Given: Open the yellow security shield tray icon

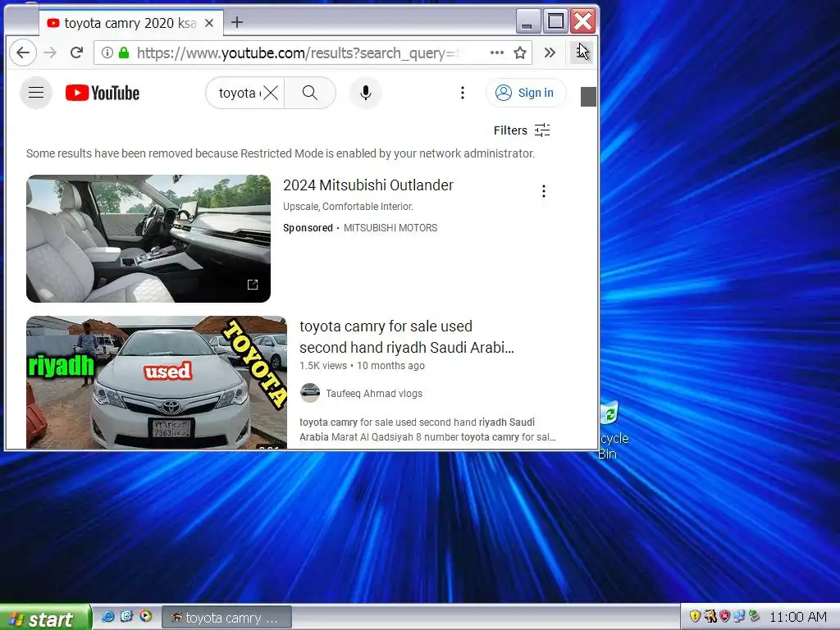Looking at the screenshot, I should click(695, 616).
